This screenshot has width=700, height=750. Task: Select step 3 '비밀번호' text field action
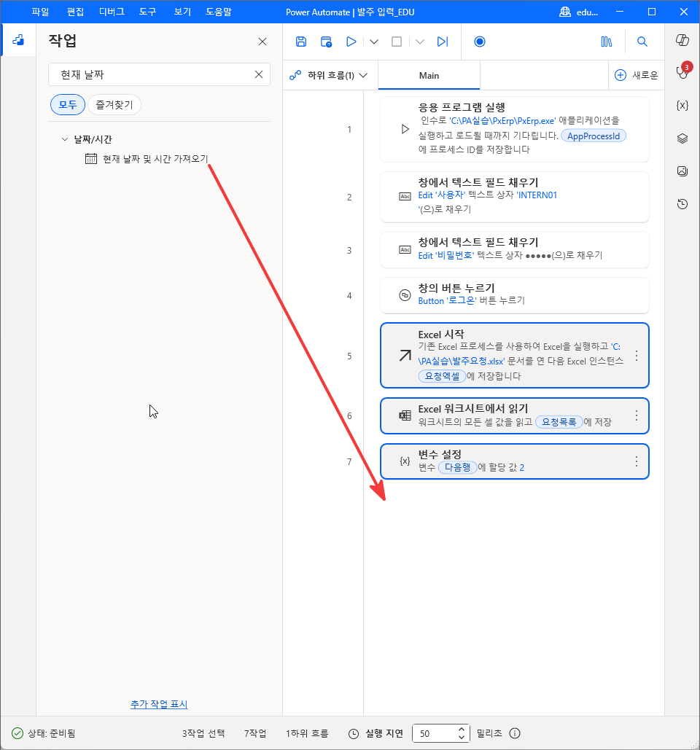tap(514, 250)
